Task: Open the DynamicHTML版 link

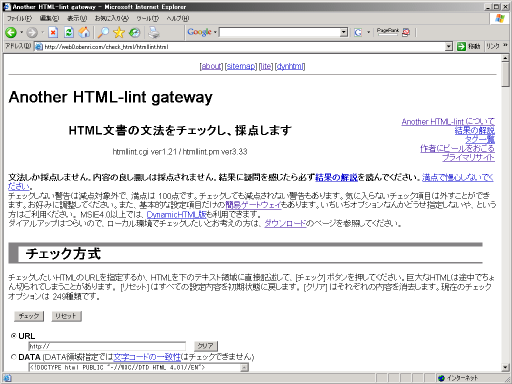Action: (x=176, y=214)
